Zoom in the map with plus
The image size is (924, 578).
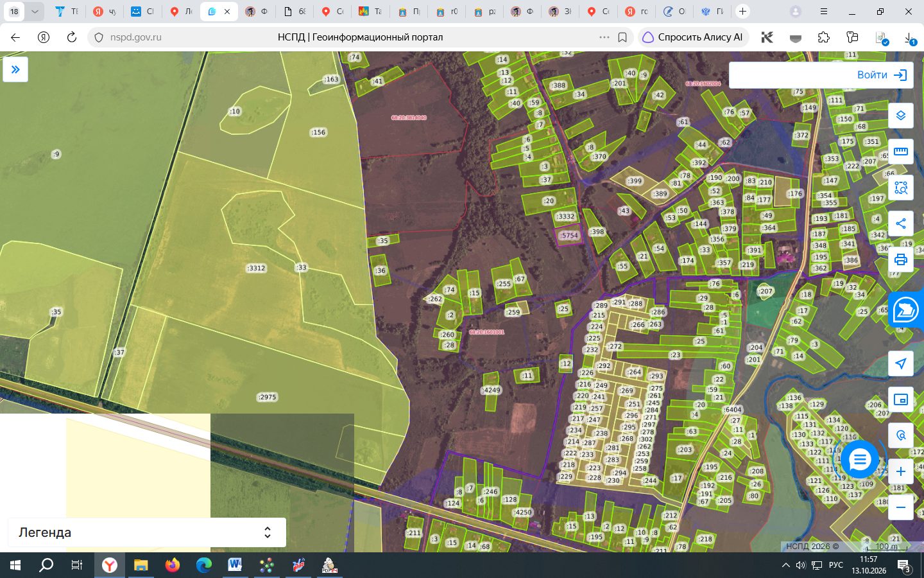pos(900,471)
